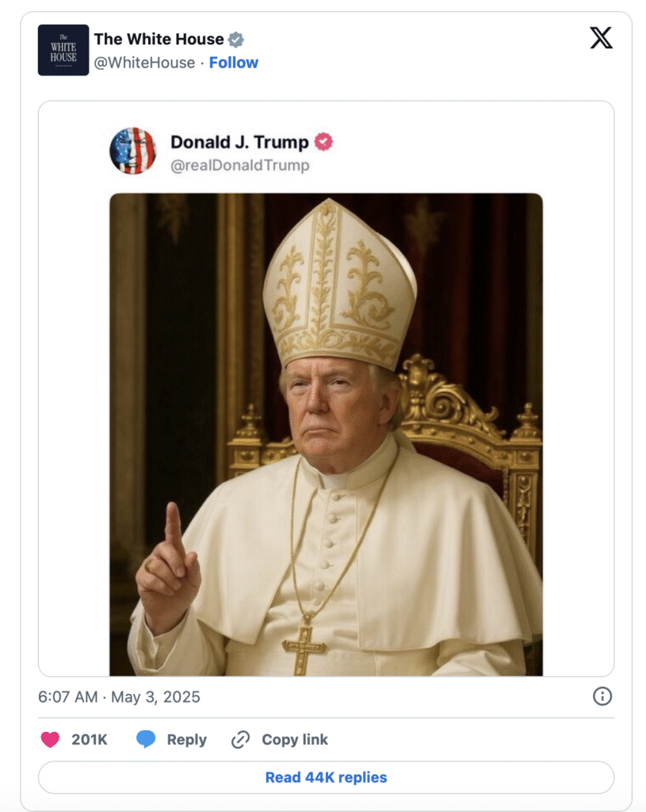Open The White House profile avatar
646x812 pixels.
click(63, 50)
